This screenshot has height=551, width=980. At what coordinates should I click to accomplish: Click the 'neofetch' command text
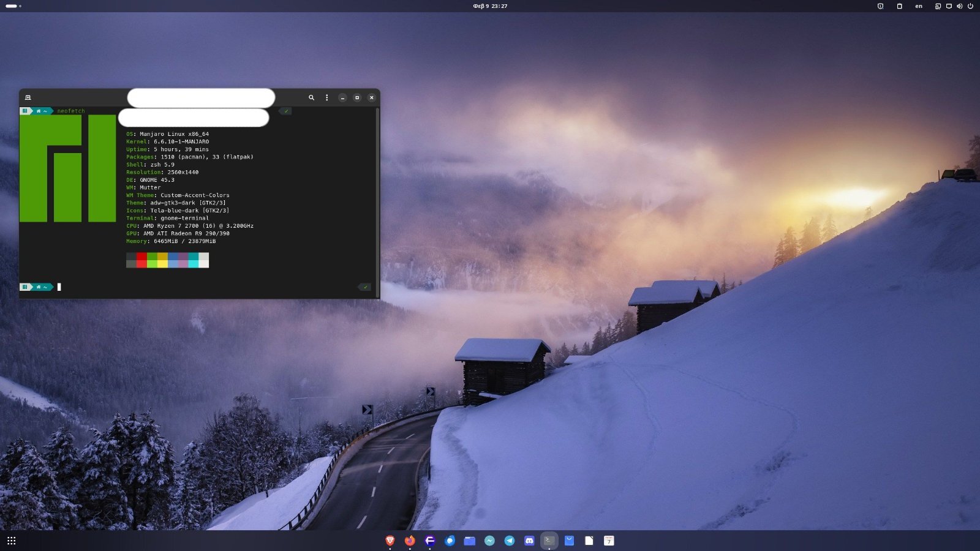(x=71, y=111)
